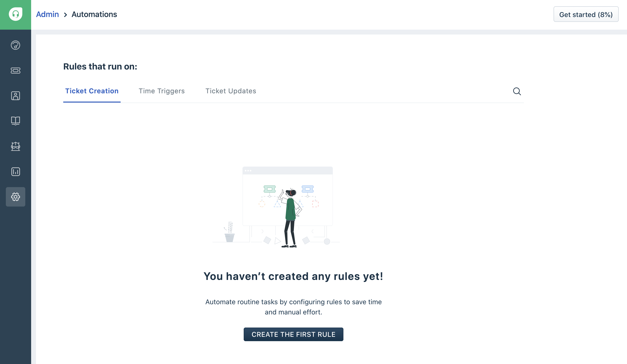Toggle Time Triggers rule filter
Viewport: 627px width, 364px height.
pos(162,91)
